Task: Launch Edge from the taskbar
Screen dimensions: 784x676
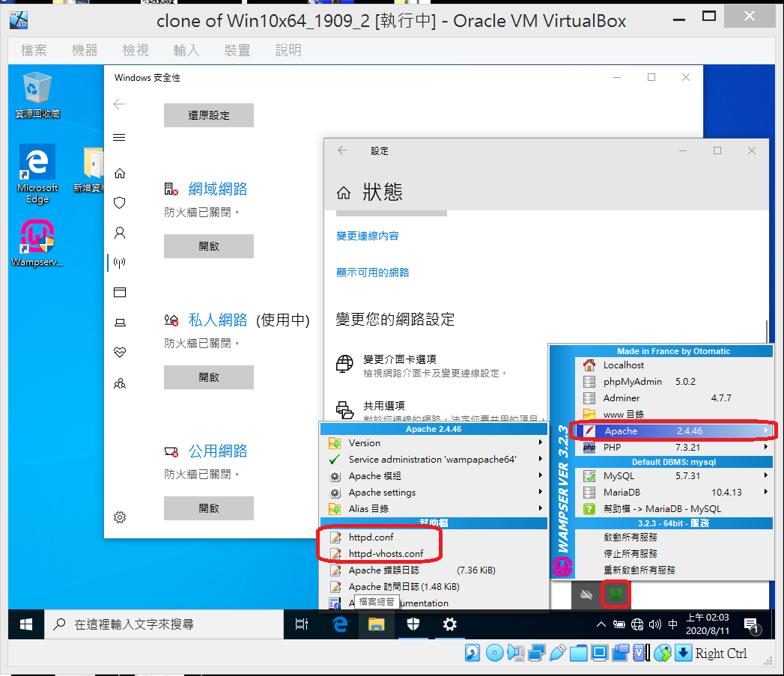Action: tap(340, 624)
